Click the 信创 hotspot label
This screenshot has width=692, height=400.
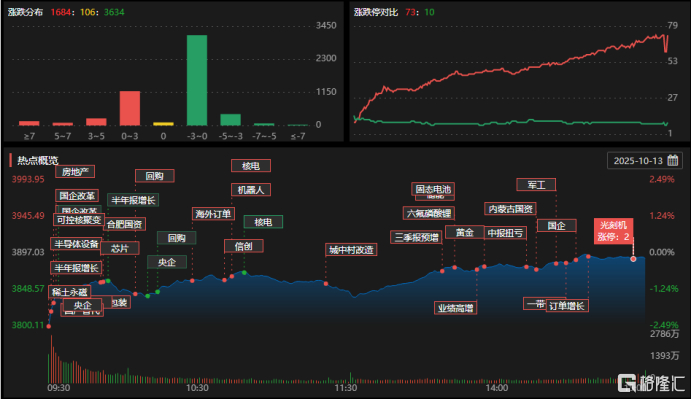243,246
